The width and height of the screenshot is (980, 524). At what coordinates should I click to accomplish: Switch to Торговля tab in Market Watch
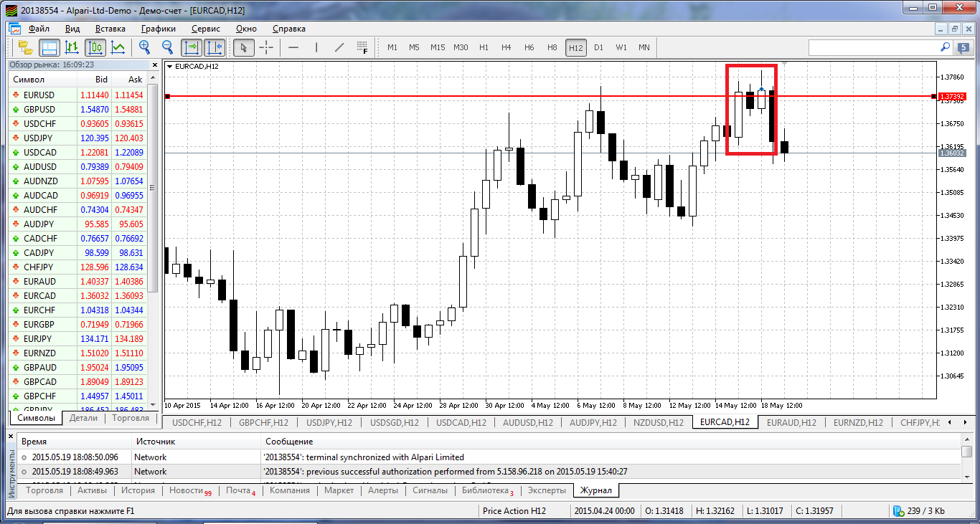[131, 418]
